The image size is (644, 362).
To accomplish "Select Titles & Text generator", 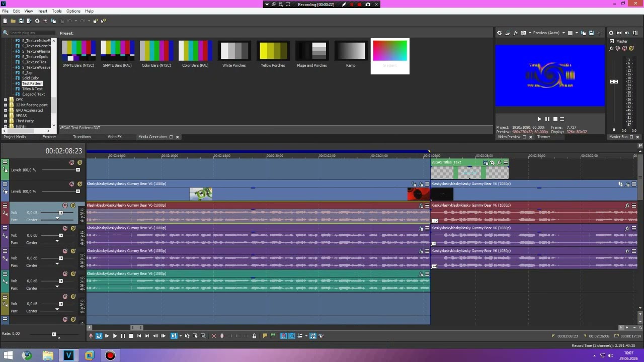I will click(x=32, y=89).
